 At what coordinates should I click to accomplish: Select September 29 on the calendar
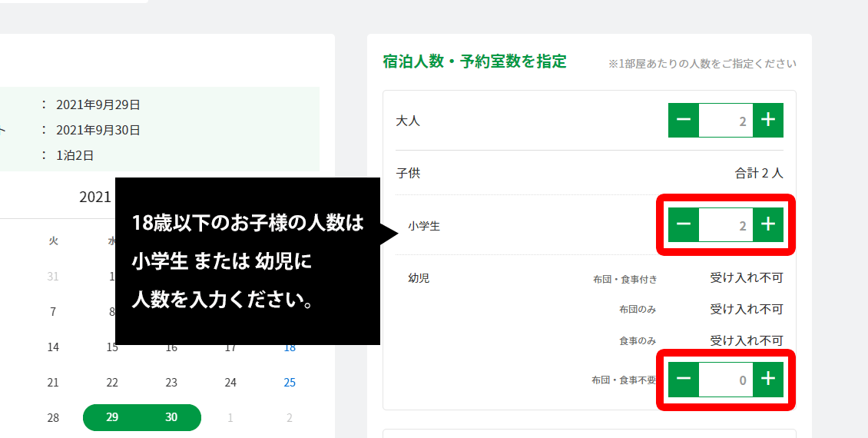(112, 417)
